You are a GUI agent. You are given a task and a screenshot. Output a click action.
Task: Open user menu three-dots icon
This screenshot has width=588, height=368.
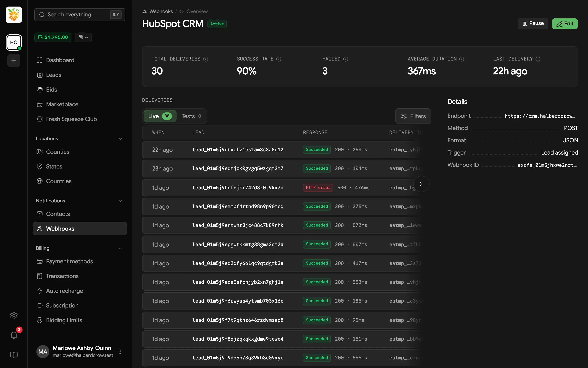[120, 352]
